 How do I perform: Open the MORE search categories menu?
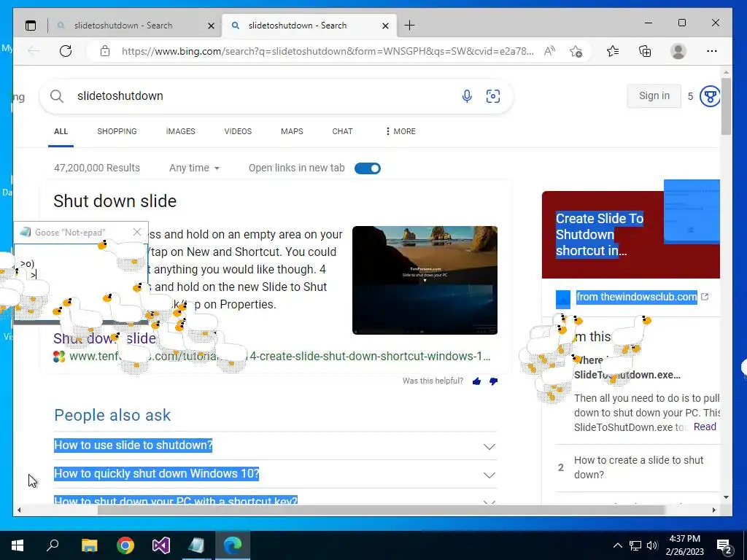pos(400,131)
